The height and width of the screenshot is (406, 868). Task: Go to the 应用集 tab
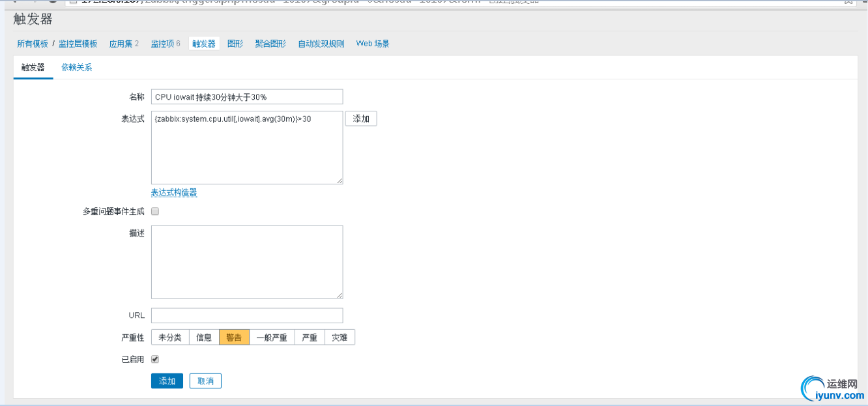(121, 44)
